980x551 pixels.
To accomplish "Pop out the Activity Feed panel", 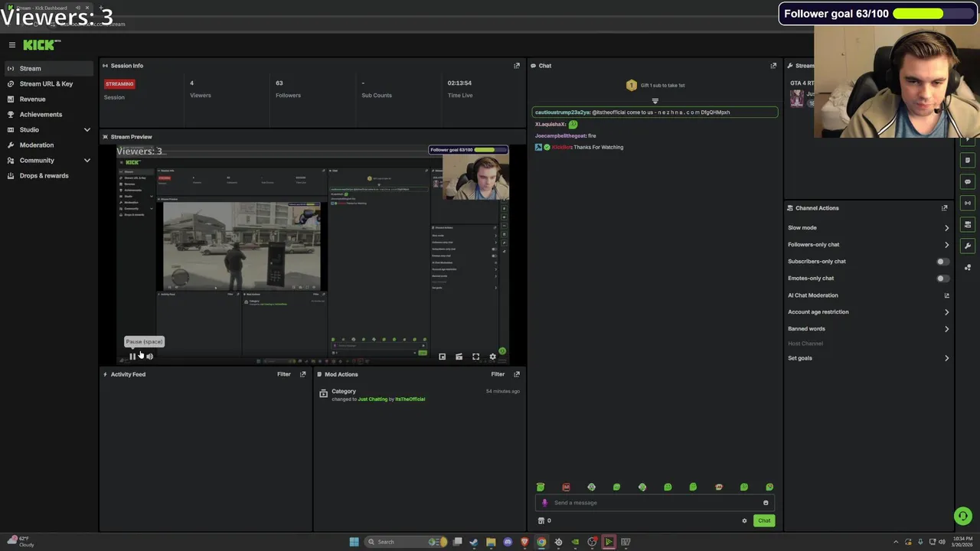I will (302, 374).
